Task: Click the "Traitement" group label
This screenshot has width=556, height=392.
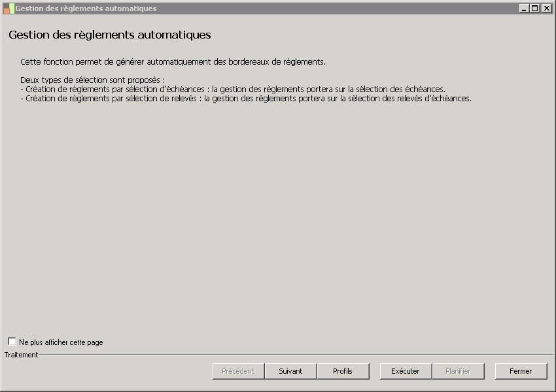Action: click(x=21, y=355)
